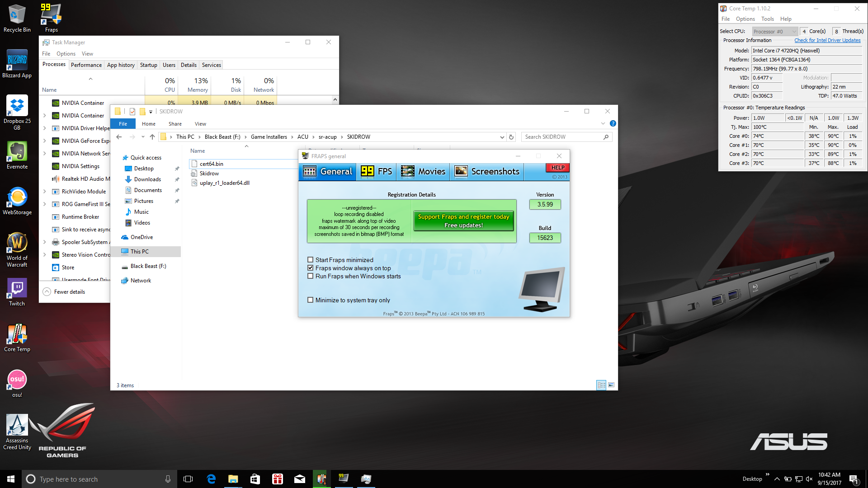This screenshot has width=868, height=488.
Task: Expand the RichVideo Module process row
Action: click(x=44, y=192)
